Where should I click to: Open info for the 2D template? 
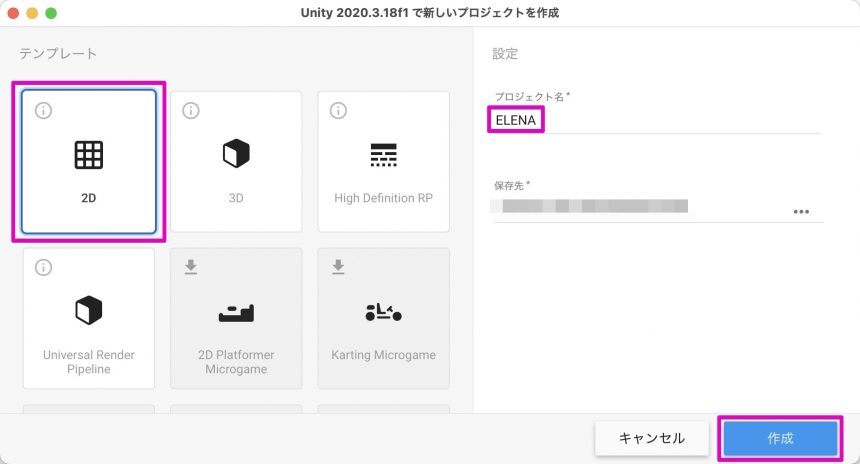[x=43, y=110]
